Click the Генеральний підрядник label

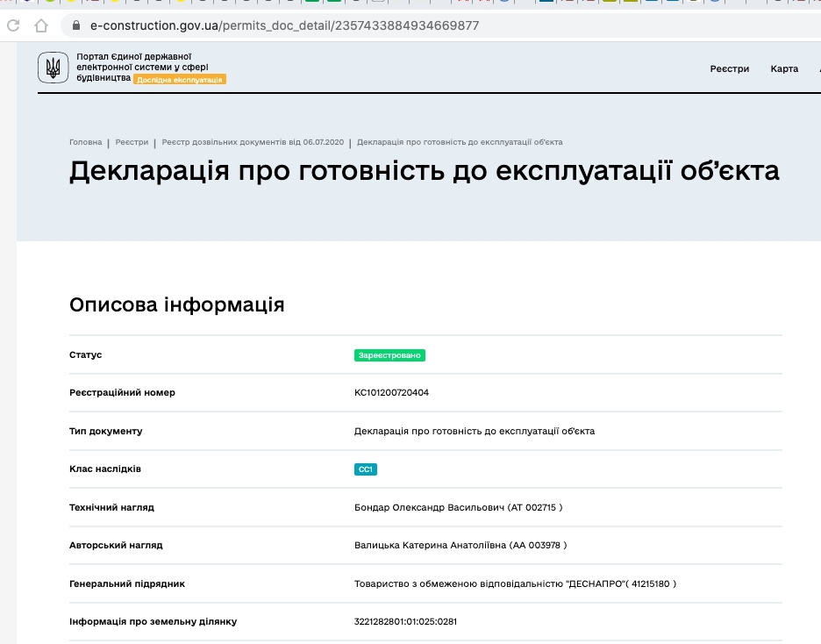(x=126, y=583)
